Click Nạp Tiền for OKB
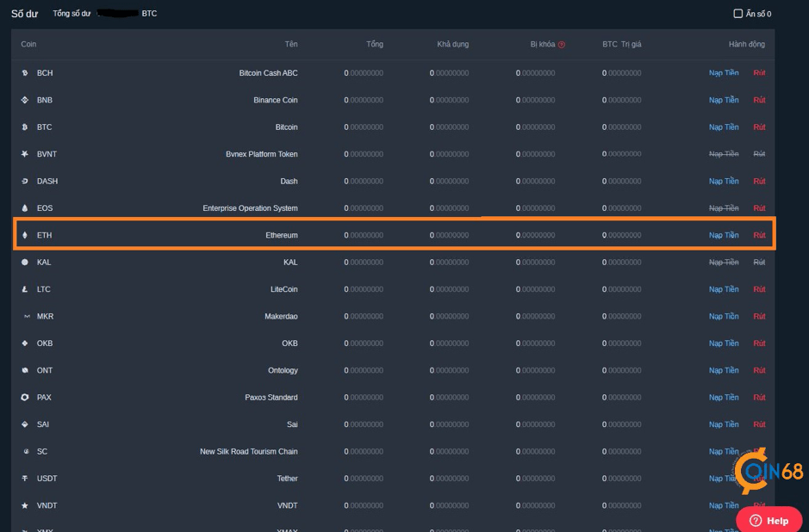809x532 pixels. click(x=724, y=343)
